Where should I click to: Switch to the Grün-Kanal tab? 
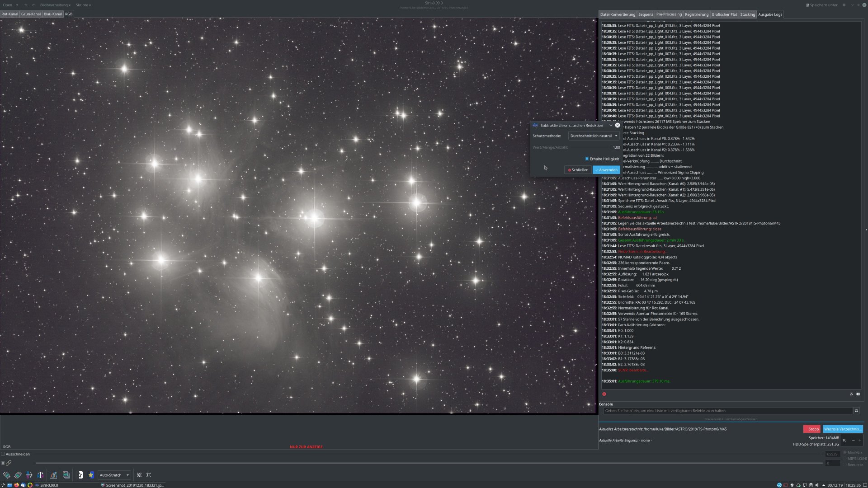(31, 14)
